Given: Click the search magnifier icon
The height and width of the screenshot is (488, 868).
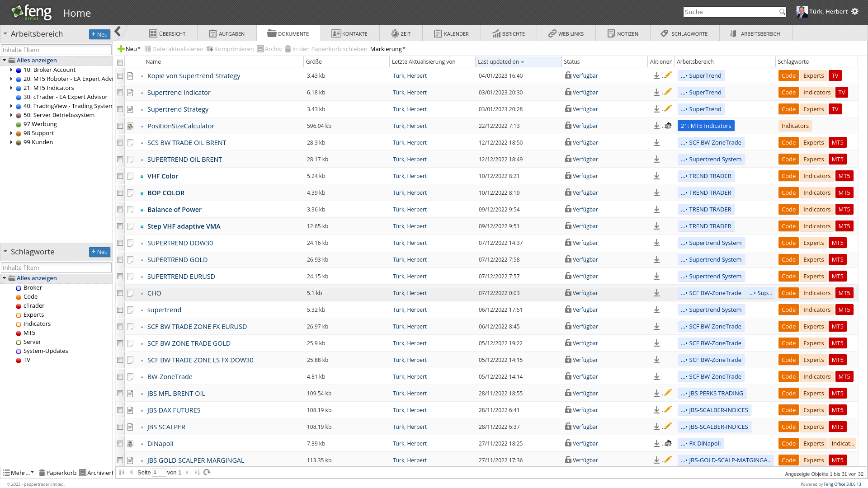Looking at the screenshot, I should click(x=782, y=12).
